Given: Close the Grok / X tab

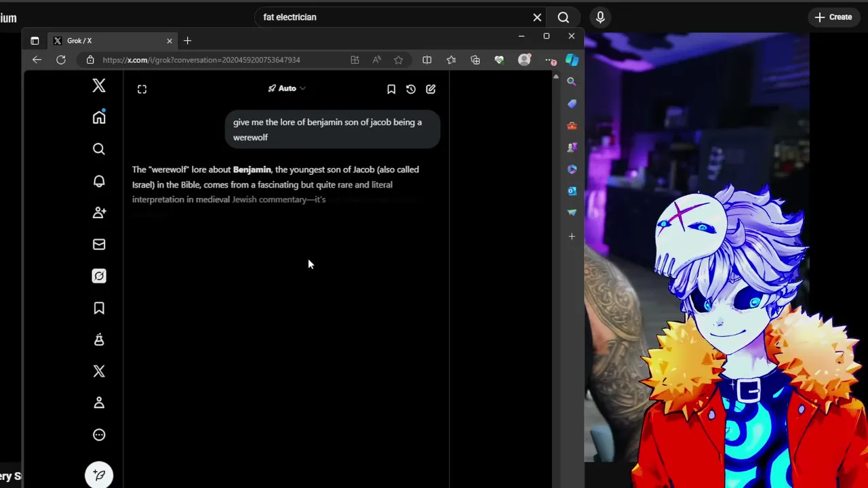Looking at the screenshot, I should [x=170, y=41].
